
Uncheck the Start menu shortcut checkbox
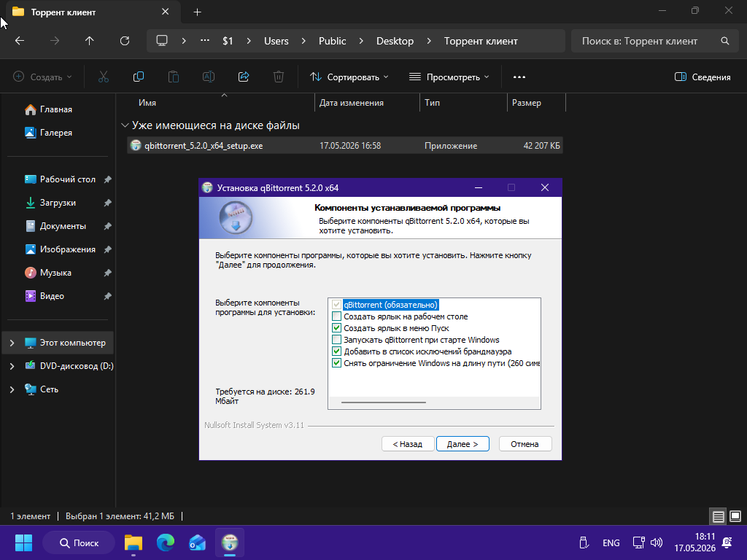tap(337, 328)
